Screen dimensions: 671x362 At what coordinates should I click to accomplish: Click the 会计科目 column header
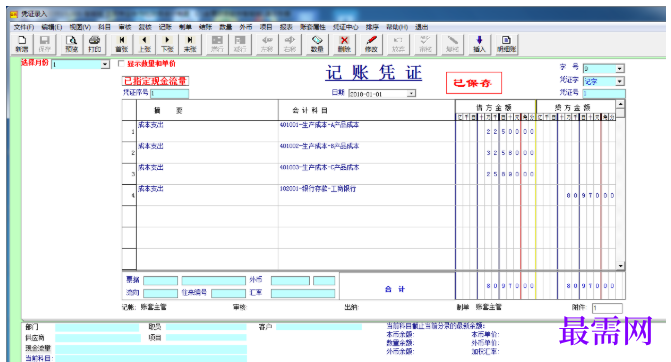coord(310,110)
